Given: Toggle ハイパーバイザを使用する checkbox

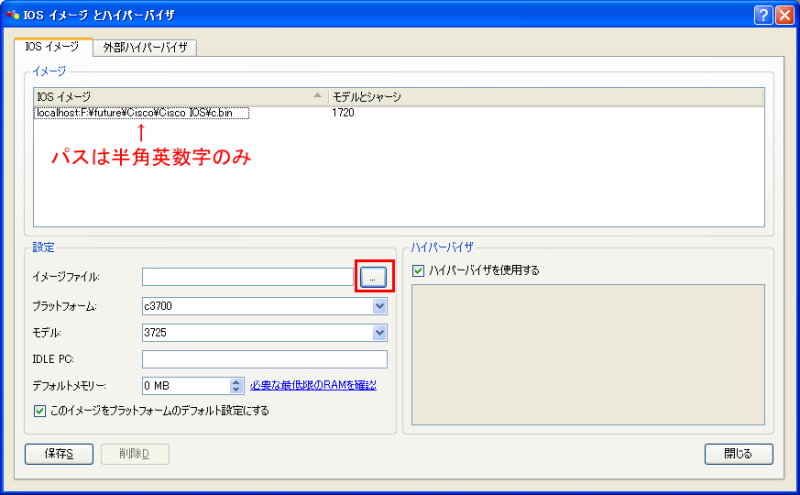Looking at the screenshot, I should (418, 269).
